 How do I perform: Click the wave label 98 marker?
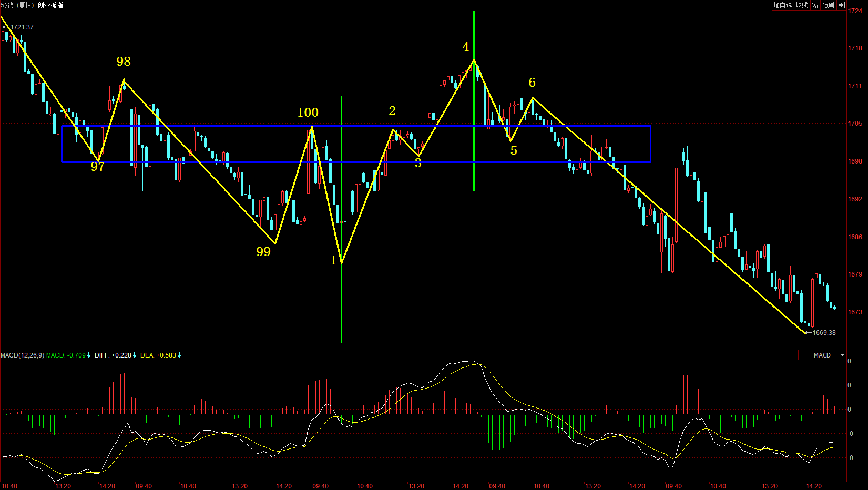tap(124, 62)
